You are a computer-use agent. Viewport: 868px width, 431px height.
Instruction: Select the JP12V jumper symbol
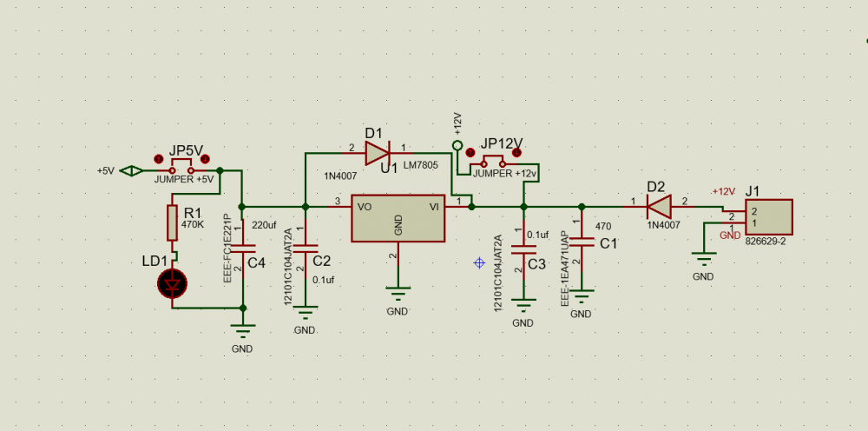coord(493,162)
